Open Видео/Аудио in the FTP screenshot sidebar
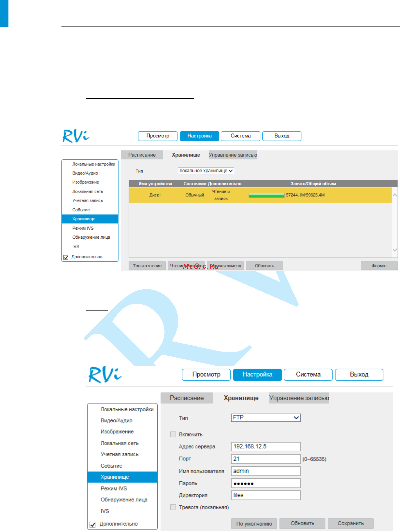Screen dimensions: 400x532 [x=116, y=421]
